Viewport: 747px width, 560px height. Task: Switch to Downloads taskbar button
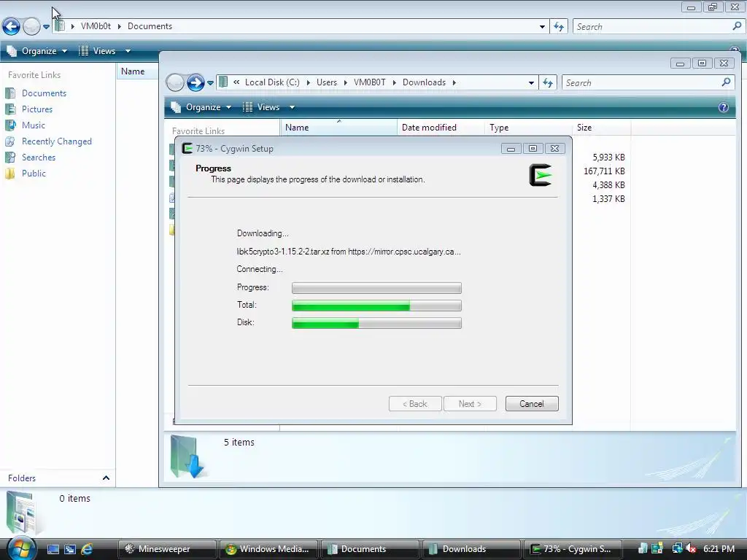(472, 549)
